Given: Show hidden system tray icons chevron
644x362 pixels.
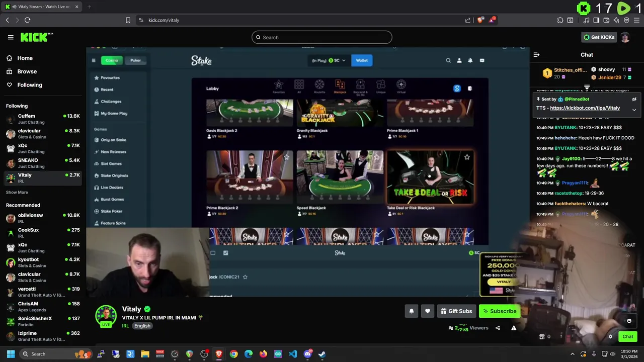Looking at the screenshot, I should tap(573, 354).
